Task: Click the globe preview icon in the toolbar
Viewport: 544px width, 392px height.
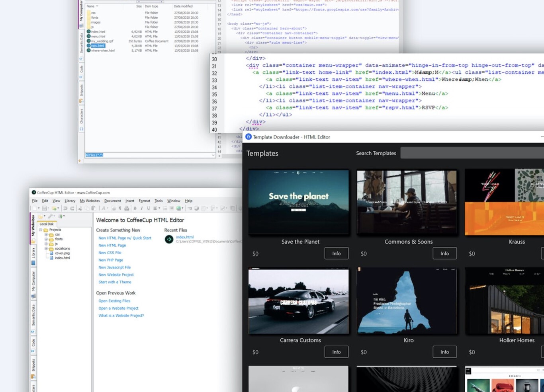Action: click(x=178, y=209)
